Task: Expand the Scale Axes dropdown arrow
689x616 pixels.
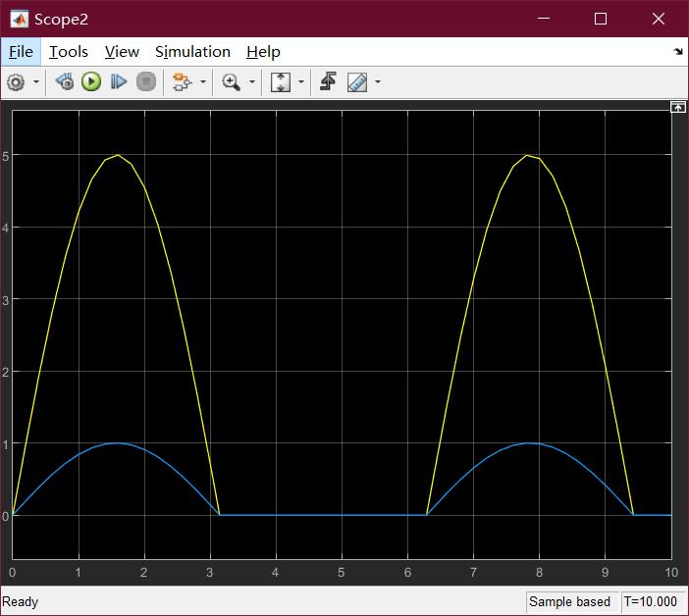Action: [300, 82]
